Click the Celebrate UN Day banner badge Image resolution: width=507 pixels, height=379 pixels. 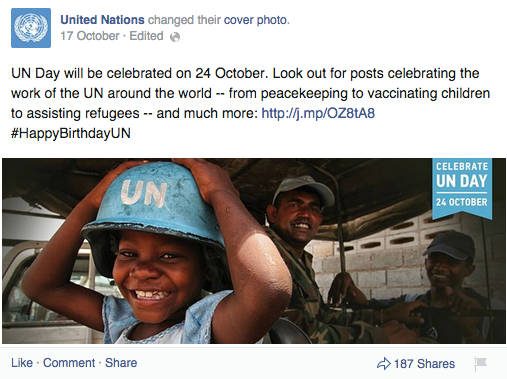pos(462,188)
